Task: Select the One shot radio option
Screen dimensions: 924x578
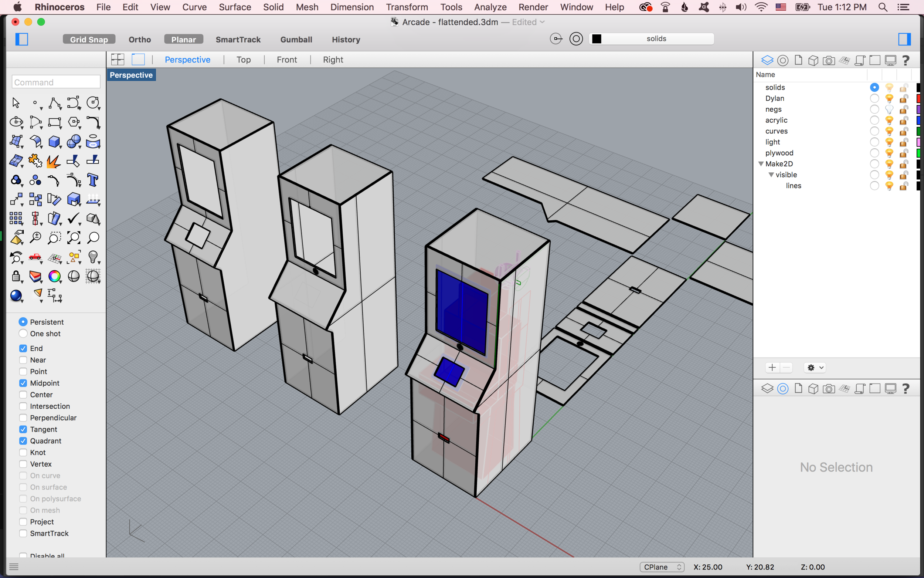Action: click(x=23, y=334)
